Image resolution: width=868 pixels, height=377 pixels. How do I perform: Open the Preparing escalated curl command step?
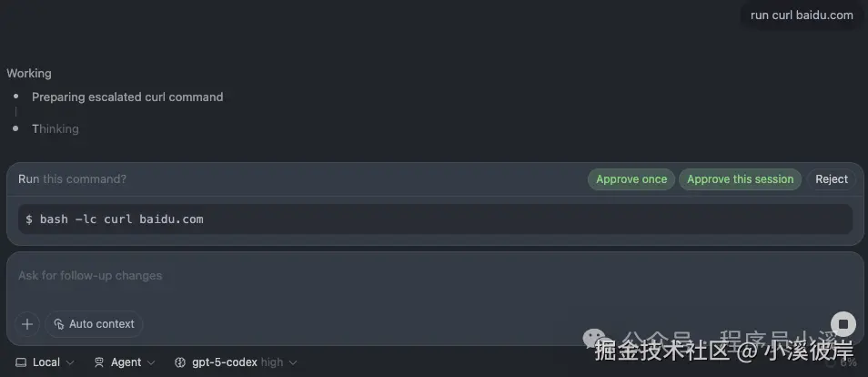coord(127,97)
